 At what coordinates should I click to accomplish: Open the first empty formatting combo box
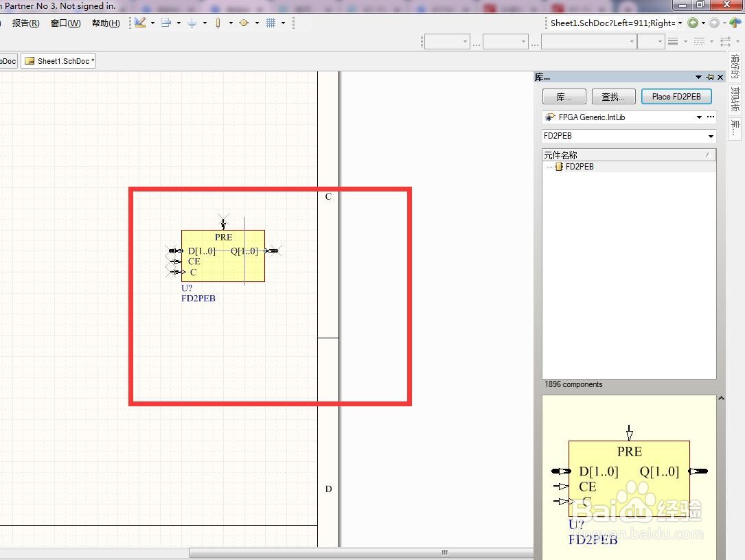click(447, 41)
